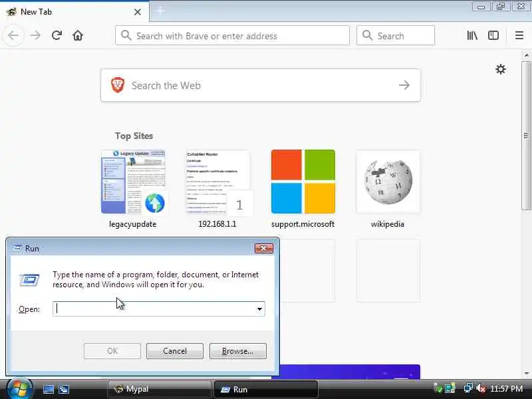Image resolution: width=532 pixels, height=399 pixels.
Task: Click the forward navigation arrow
Action: [35, 35]
